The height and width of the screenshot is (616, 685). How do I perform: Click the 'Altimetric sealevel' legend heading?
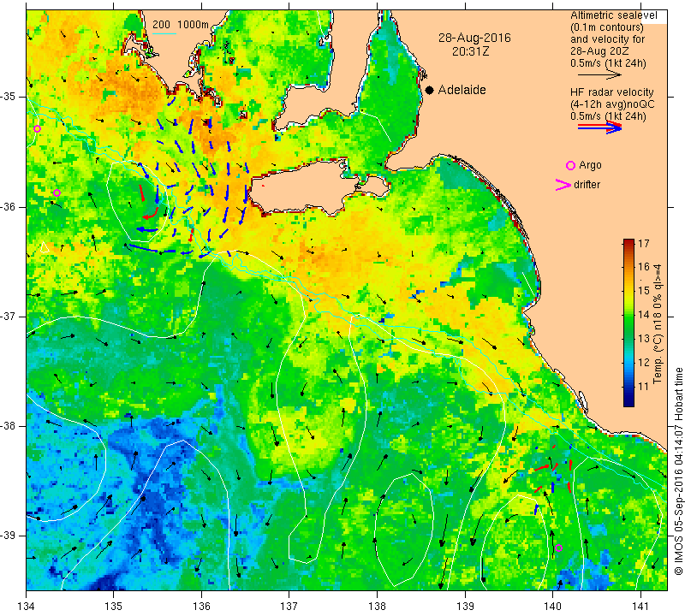[x=613, y=15]
